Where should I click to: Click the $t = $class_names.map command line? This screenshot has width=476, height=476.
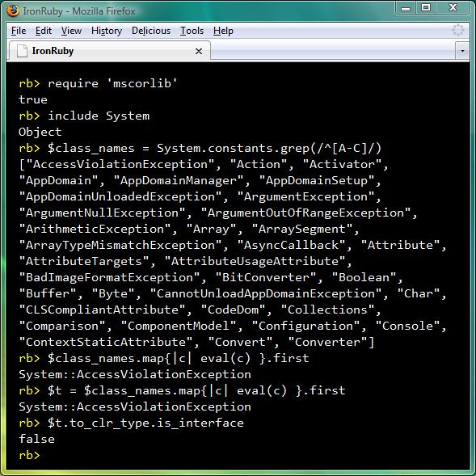tap(196, 390)
